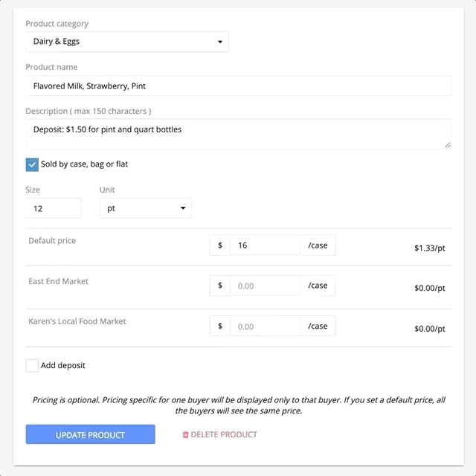Click the dollar sign in Karen's Local Food Market row
This screenshot has height=476, width=476.
220,326
